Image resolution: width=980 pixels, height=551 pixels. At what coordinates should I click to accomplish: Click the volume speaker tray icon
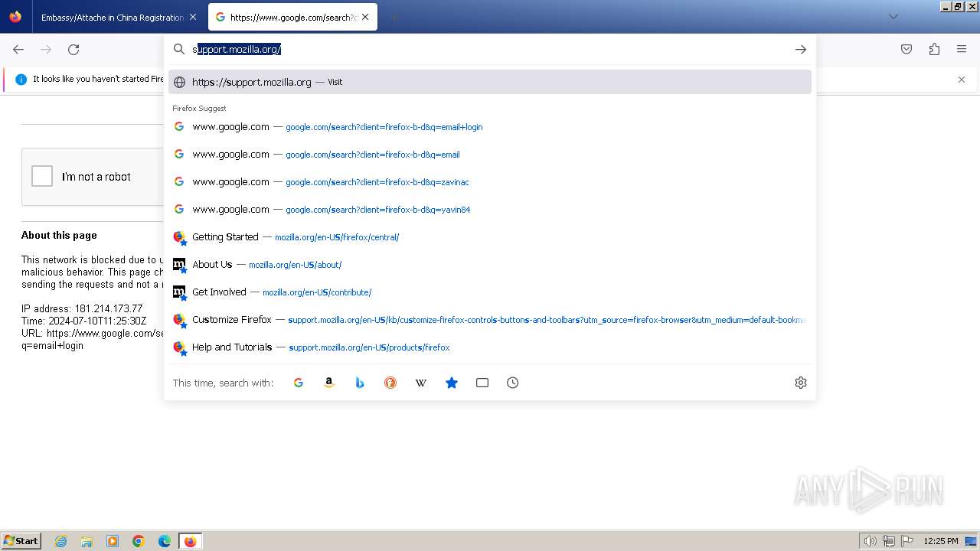pyautogui.click(x=870, y=541)
